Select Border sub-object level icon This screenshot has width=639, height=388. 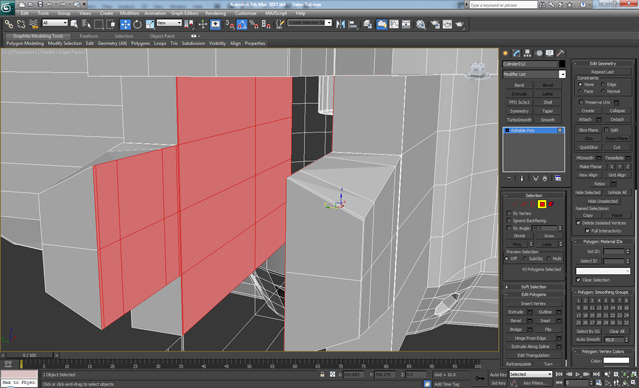pos(533,204)
